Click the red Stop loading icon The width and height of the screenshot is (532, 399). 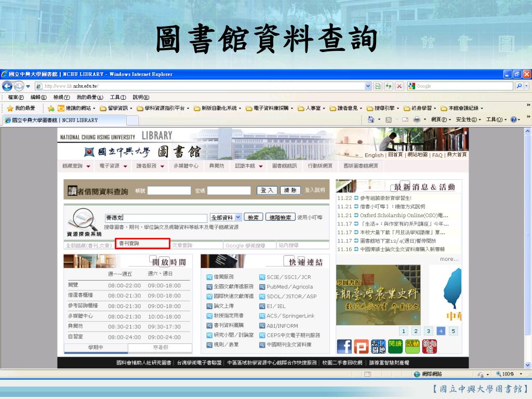[400, 86]
